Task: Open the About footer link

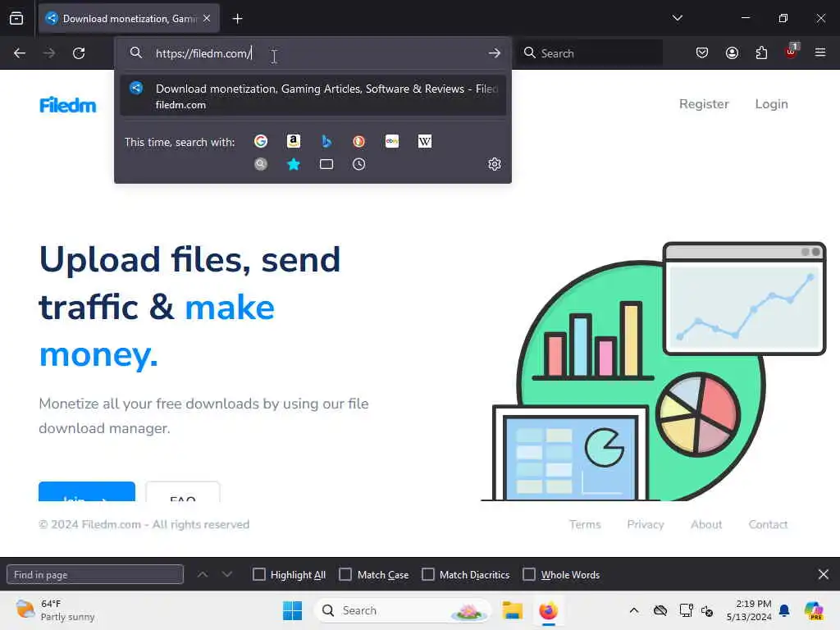Action: 706,524
